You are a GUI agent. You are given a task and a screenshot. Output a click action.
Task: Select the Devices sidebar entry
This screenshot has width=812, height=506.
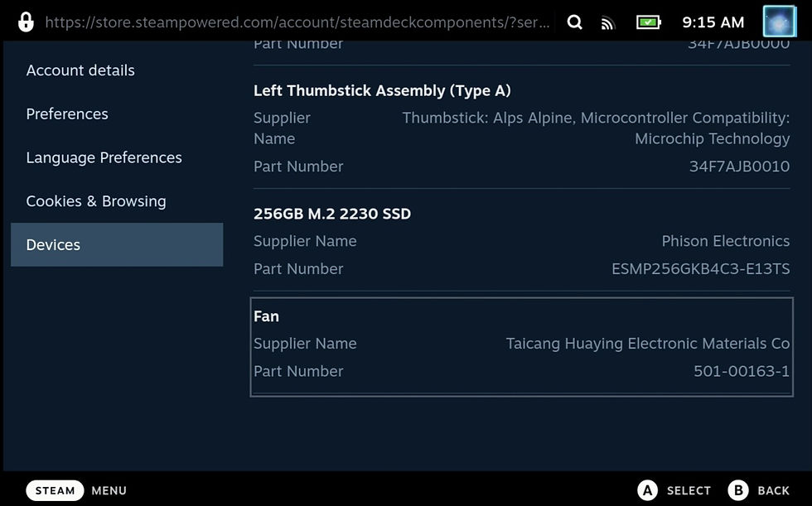pos(117,245)
